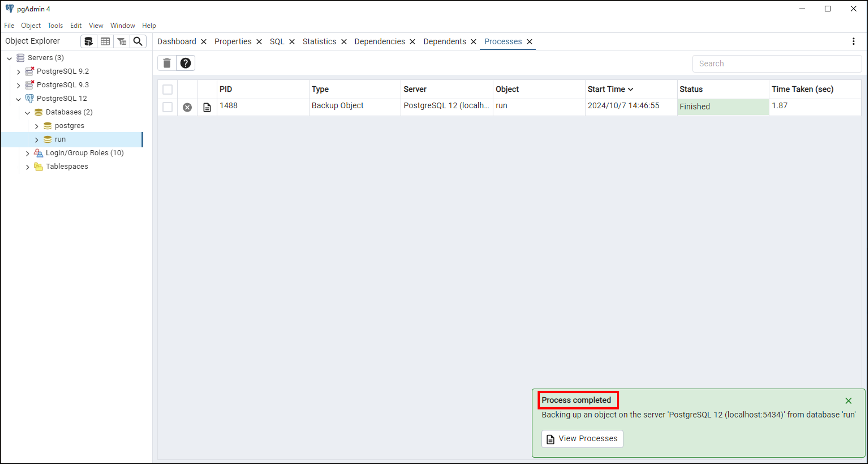This screenshot has width=868, height=464.
Task: Close the SQL tab
Action: point(292,42)
